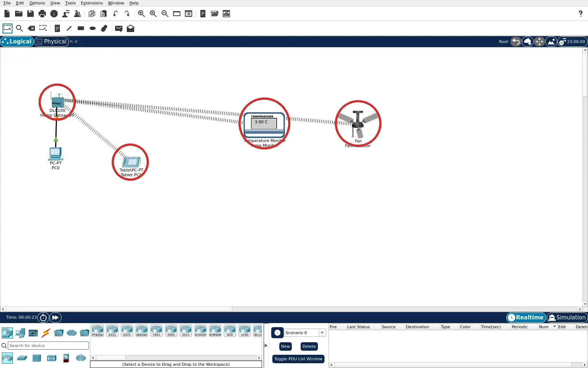
Task: Pick the Draw Rectangle tool
Action: 81,28
